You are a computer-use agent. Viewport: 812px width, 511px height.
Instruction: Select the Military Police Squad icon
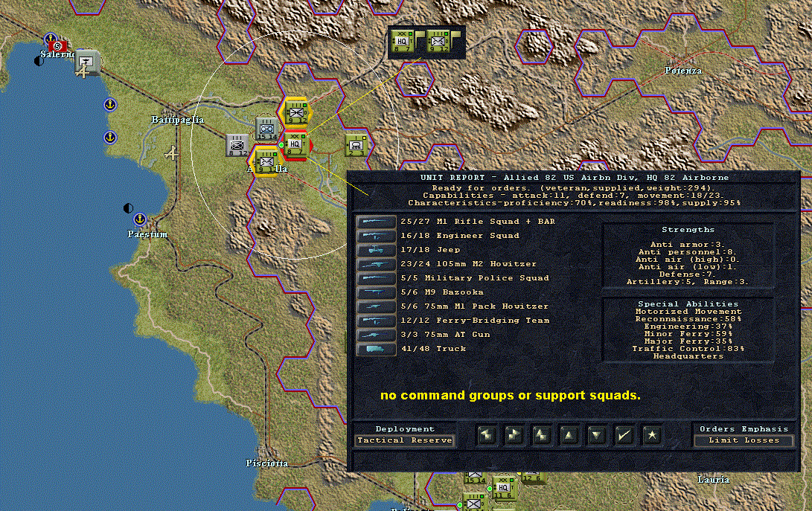(x=377, y=278)
